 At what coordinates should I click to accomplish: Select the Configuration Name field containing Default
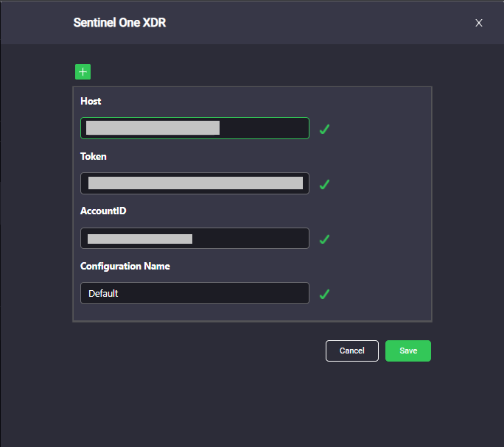click(x=195, y=293)
